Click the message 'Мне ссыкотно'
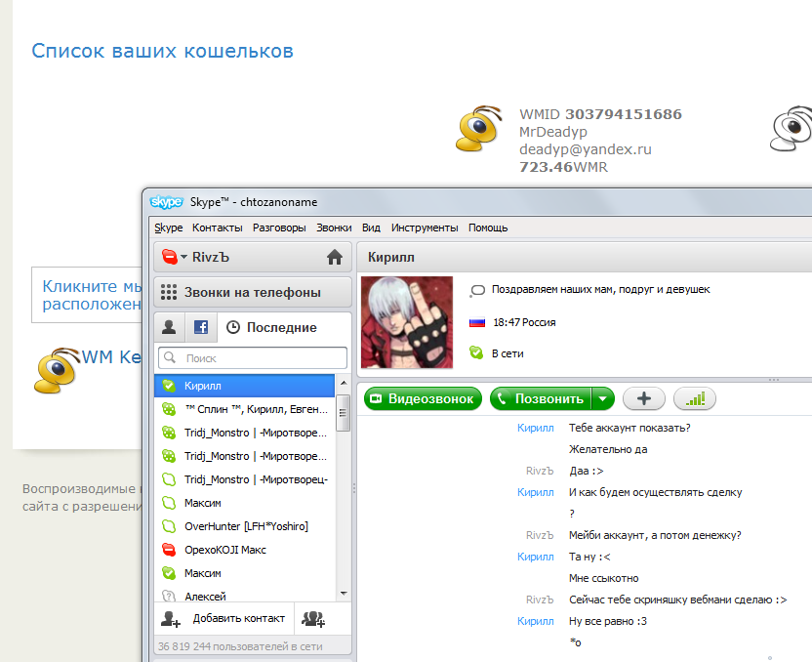The width and height of the screenshot is (812, 662). pyautogui.click(x=604, y=578)
